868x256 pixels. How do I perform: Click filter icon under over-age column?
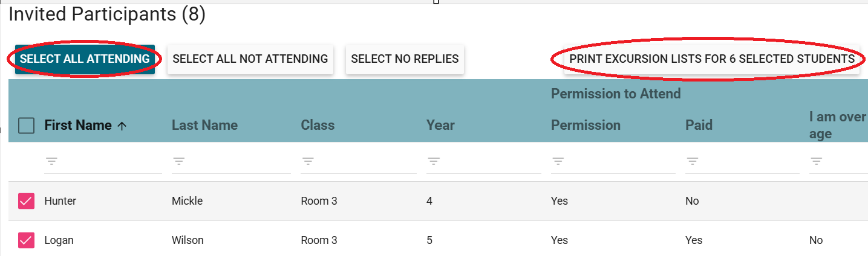(817, 162)
